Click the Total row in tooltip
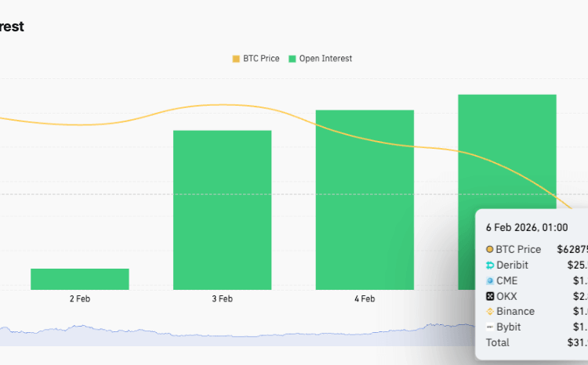Screen dimensions: 588x365 click(497, 342)
